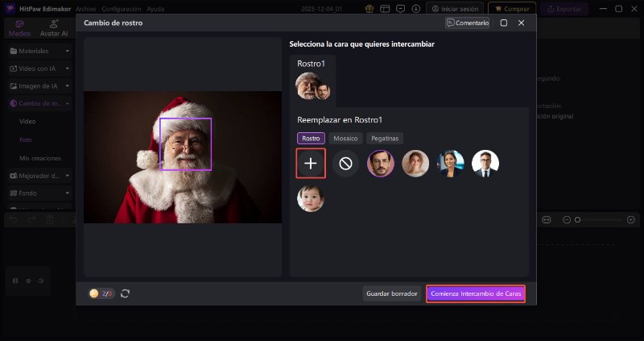644x341 pixels.
Task: Click the undo arrow in timeline toolbar
Action: (x=14, y=220)
